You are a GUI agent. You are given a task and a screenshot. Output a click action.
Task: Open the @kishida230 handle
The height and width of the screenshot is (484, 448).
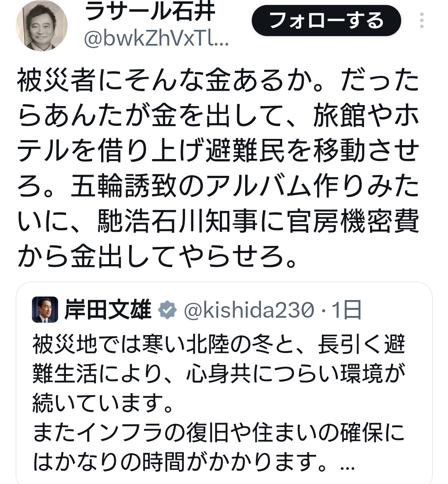point(249,310)
